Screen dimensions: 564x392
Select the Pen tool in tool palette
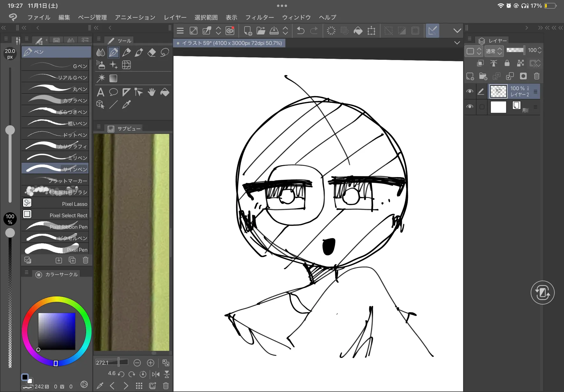(114, 52)
